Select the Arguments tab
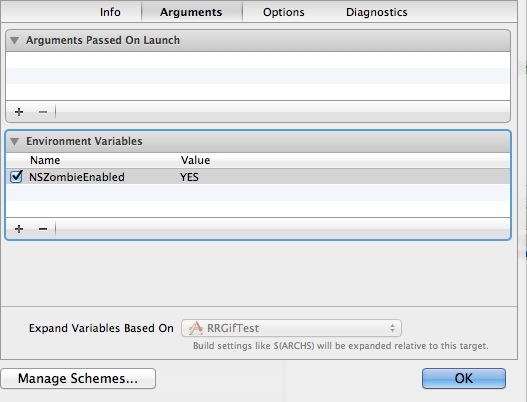Image resolution: width=527 pixels, height=402 pixels. [191, 12]
